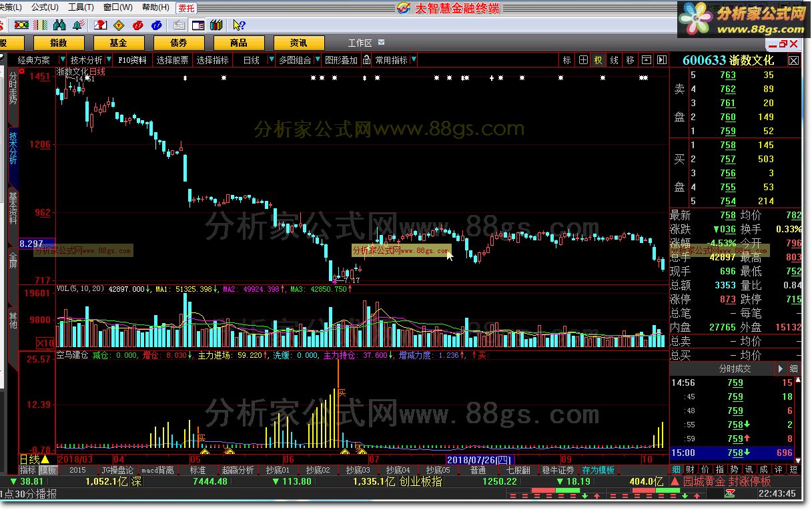Click the 委托 order button

tap(187, 8)
